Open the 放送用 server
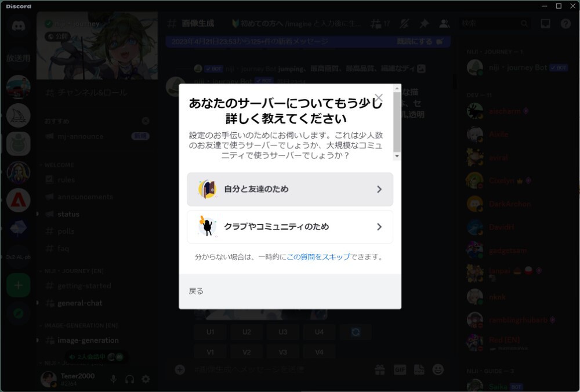This screenshot has height=392, width=580. [x=18, y=58]
